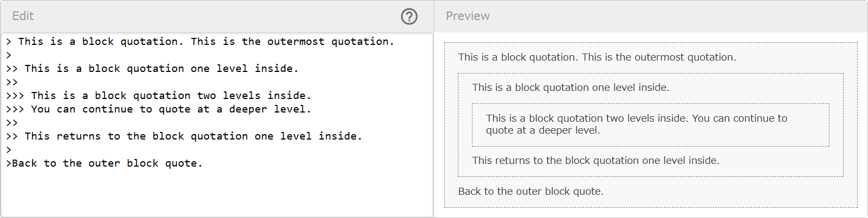Screen dimensions: 868x218
Task: Click the Preview panel header label
Action: coord(468,16)
